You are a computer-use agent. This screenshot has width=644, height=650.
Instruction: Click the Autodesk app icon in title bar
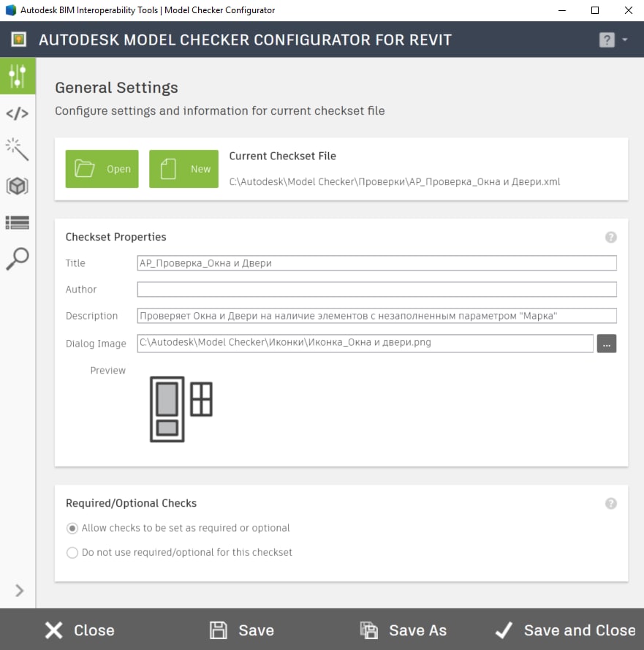(x=11, y=10)
